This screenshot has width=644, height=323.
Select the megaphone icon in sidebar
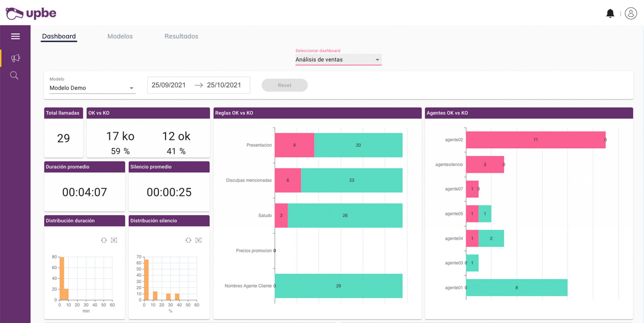click(15, 58)
